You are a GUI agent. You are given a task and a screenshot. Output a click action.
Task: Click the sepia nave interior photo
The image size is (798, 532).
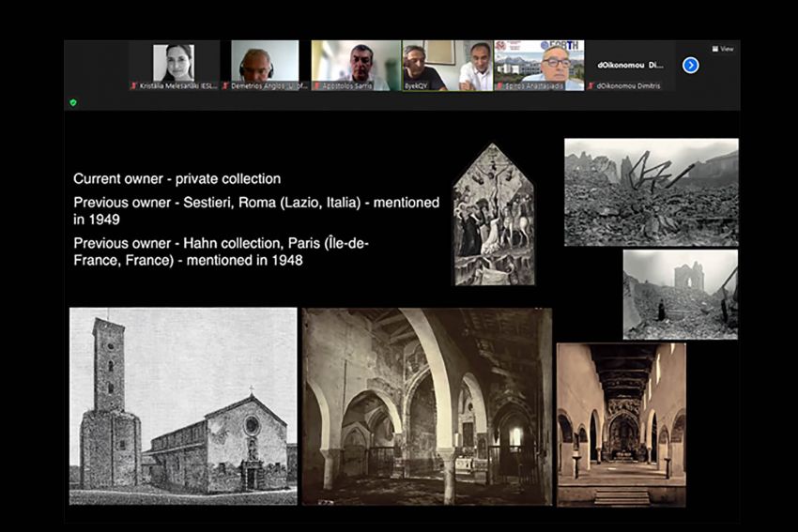tap(622, 425)
